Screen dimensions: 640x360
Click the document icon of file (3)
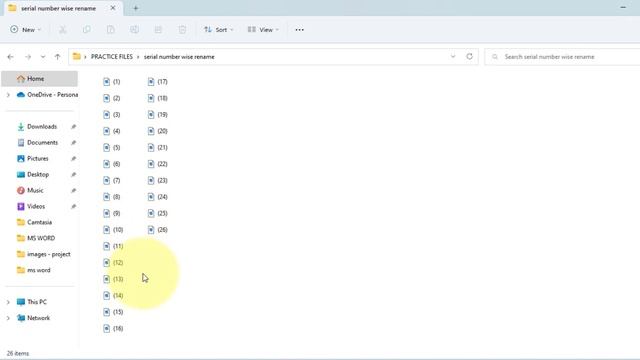(107, 115)
